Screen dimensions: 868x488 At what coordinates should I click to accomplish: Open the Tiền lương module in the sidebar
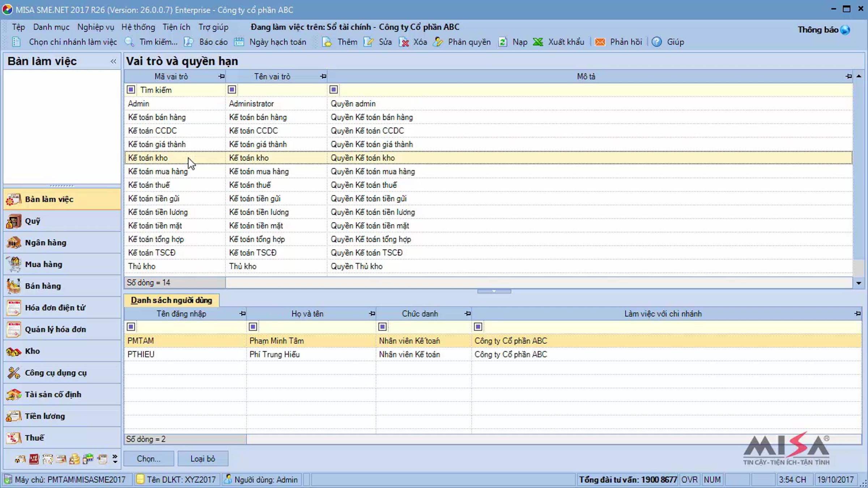(62, 416)
